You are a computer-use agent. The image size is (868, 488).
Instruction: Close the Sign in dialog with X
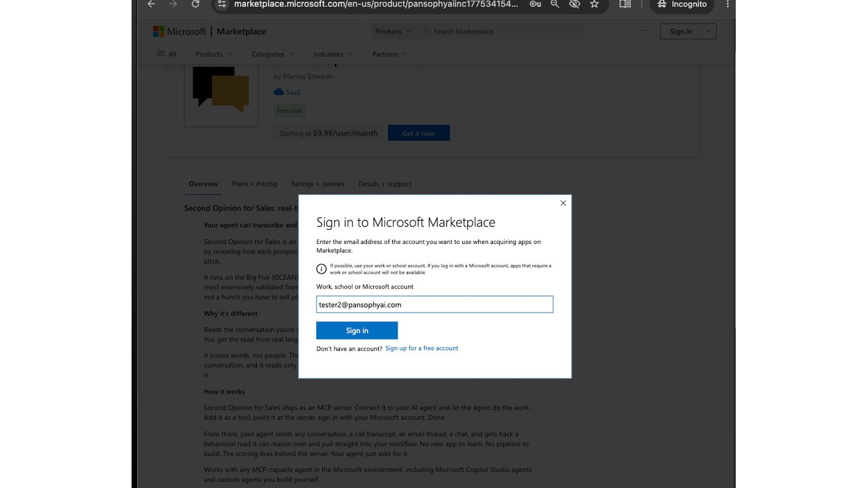(563, 203)
